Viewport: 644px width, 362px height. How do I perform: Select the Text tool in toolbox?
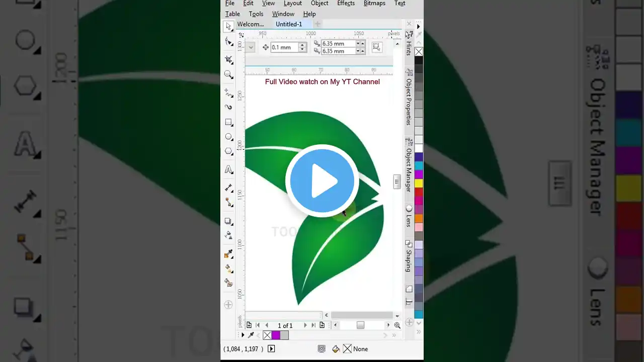228,170
